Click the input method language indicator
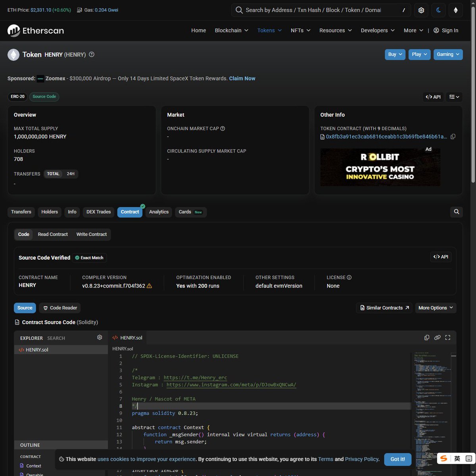The image size is (476, 476). point(457,459)
